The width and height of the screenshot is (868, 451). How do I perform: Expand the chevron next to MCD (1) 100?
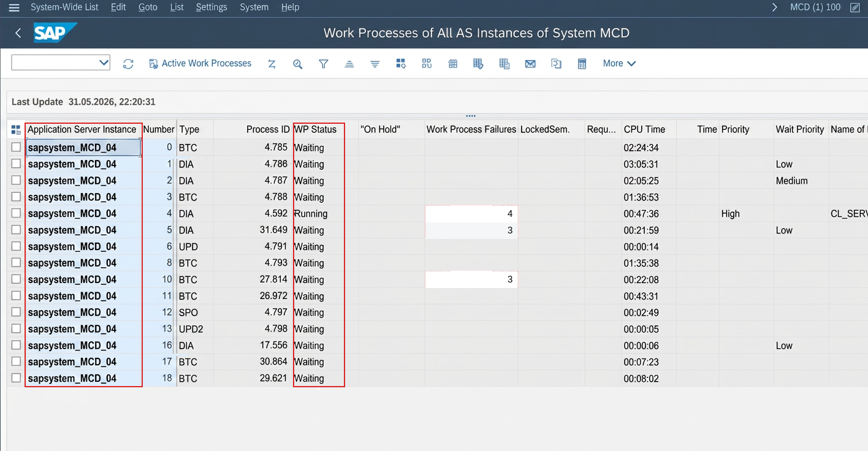click(775, 7)
